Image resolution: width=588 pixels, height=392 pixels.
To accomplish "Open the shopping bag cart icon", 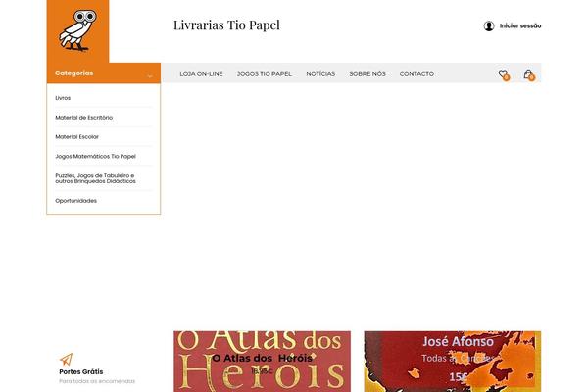I will [529, 74].
